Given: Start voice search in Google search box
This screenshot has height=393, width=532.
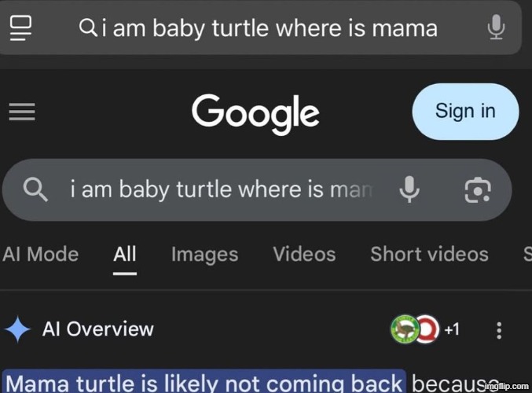Looking at the screenshot, I should click(409, 189).
